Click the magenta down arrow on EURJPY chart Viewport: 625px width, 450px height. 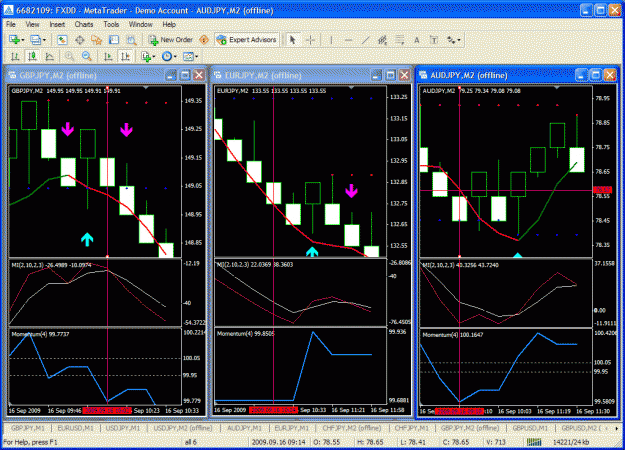point(351,191)
